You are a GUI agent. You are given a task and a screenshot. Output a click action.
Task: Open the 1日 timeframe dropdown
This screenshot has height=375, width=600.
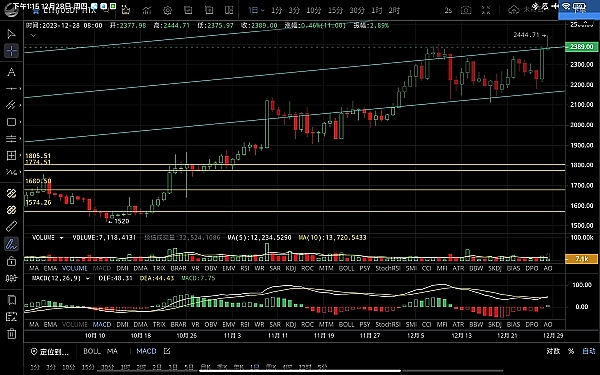pyautogui.click(x=256, y=10)
